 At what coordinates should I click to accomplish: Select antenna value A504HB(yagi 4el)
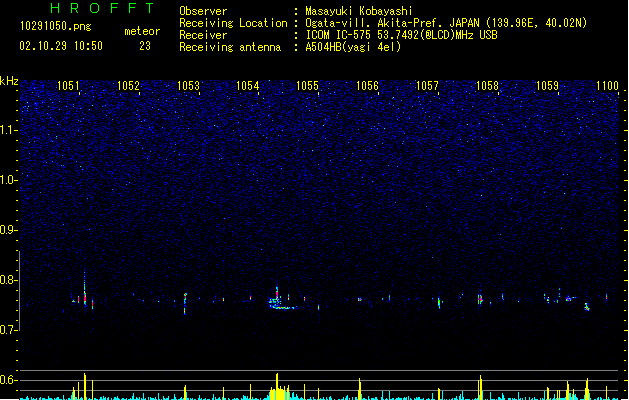[x=353, y=47]
